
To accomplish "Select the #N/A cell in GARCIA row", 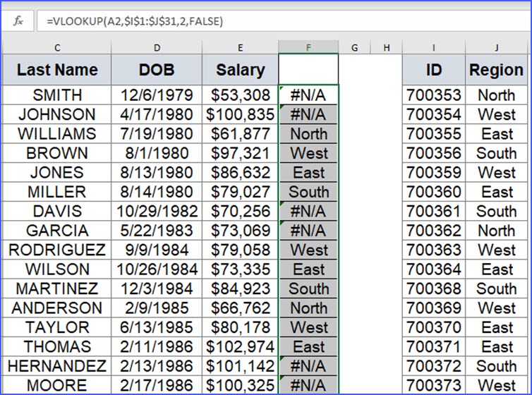I will [x=308, y=230].
